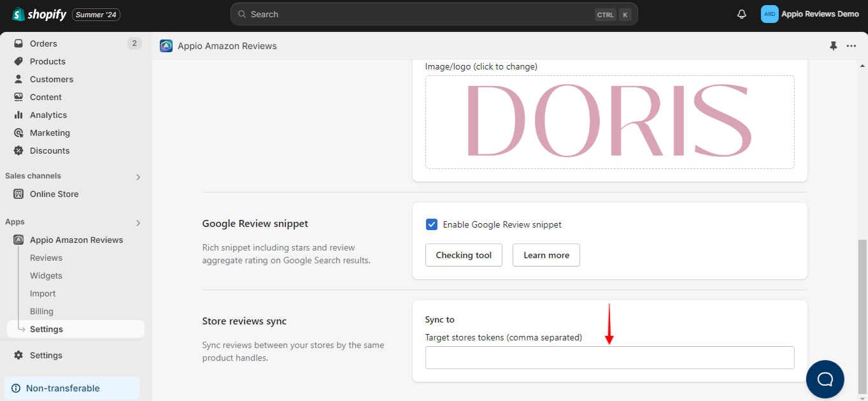The height and width of the screenshot is (401, 868).
Task: Click the Customers person icon
Action: (18, 79)
